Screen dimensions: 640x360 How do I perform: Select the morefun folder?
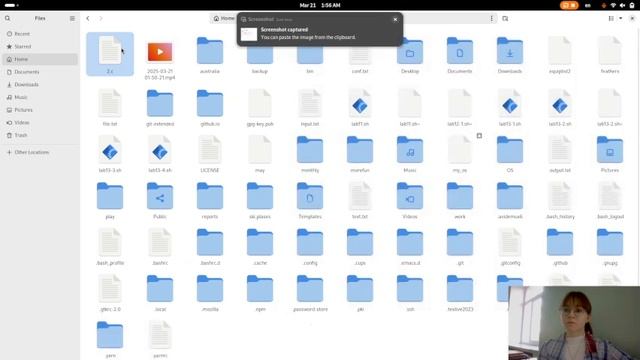[360, 150]
